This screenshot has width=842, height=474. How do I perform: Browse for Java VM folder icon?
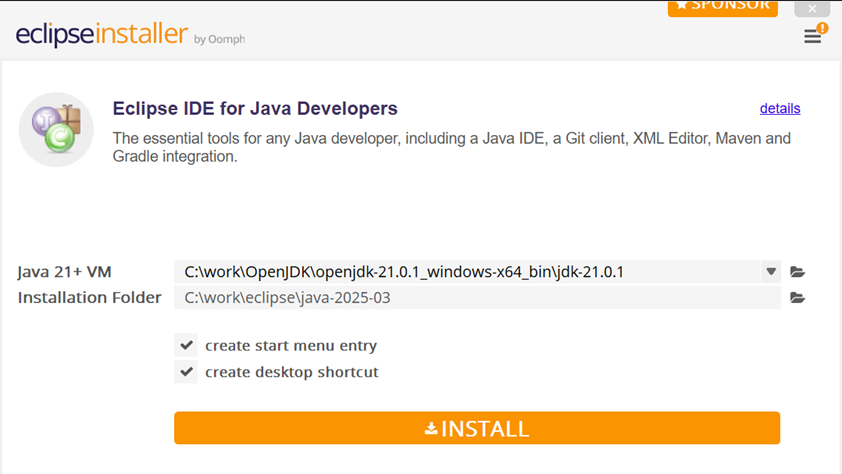(x=797, y=272)
